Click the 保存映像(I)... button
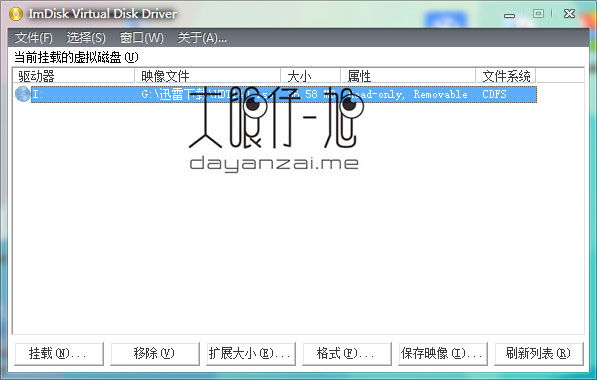This screenshot has width=597, height=380. point(442,354)
